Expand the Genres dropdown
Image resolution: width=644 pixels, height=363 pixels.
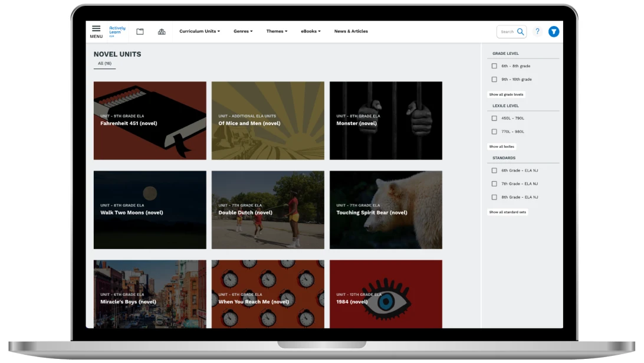click(243, 31)
